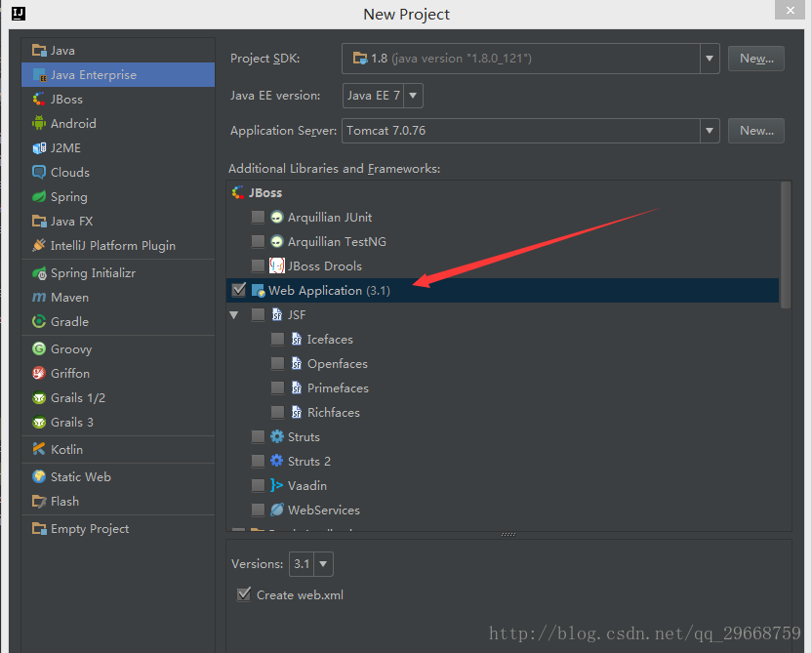This screenshot has height=653, width=812.
Task: Check the Richfaces checkbox
Action: 277,412
